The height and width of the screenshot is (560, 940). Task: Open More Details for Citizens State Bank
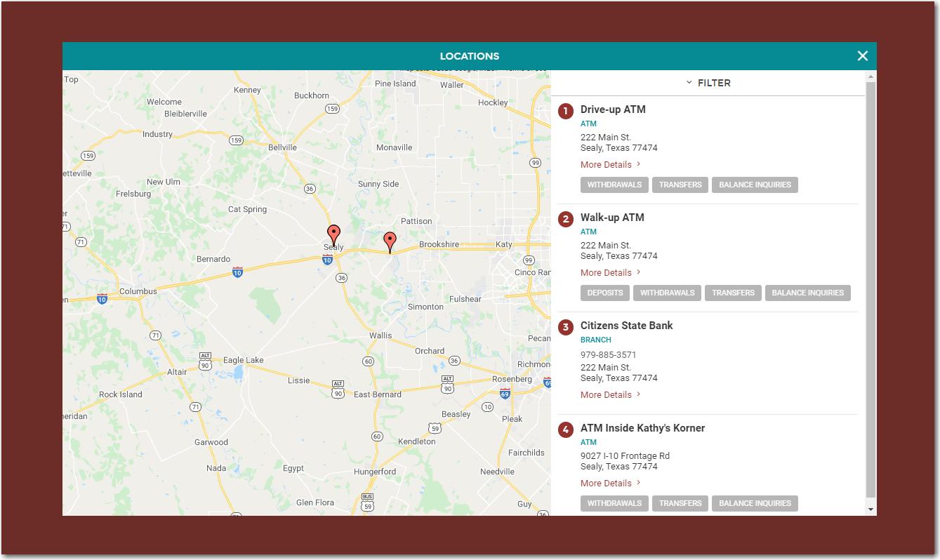(611, 394)
